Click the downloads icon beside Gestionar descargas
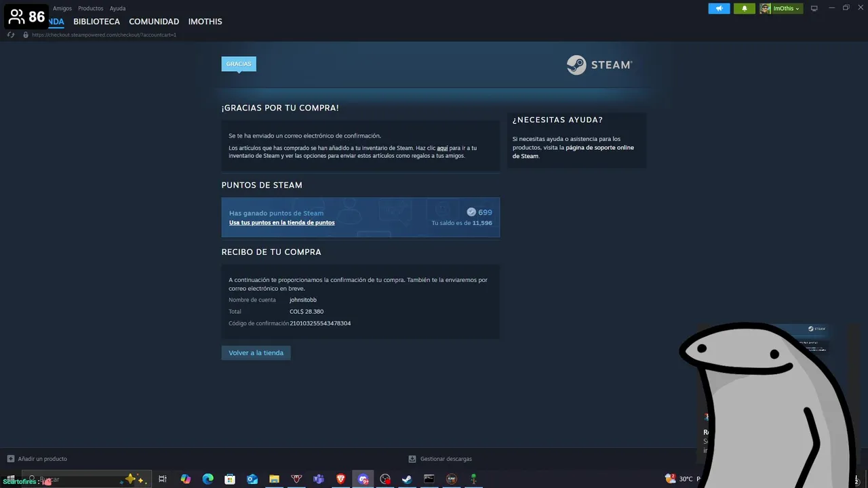The image size is (868, 488). [x=412, y=459]
